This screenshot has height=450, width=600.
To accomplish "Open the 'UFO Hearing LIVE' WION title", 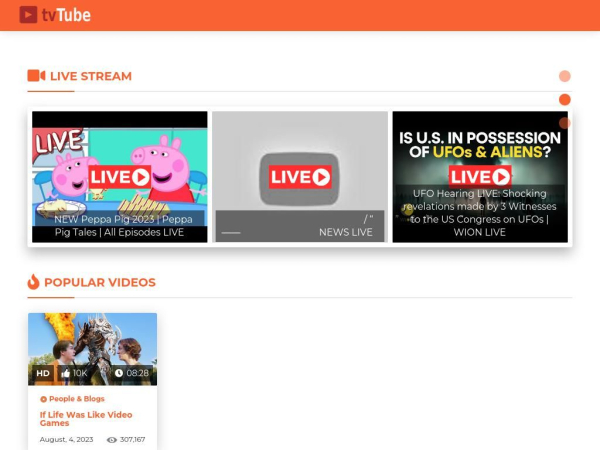I will click(x=480, y=213).
